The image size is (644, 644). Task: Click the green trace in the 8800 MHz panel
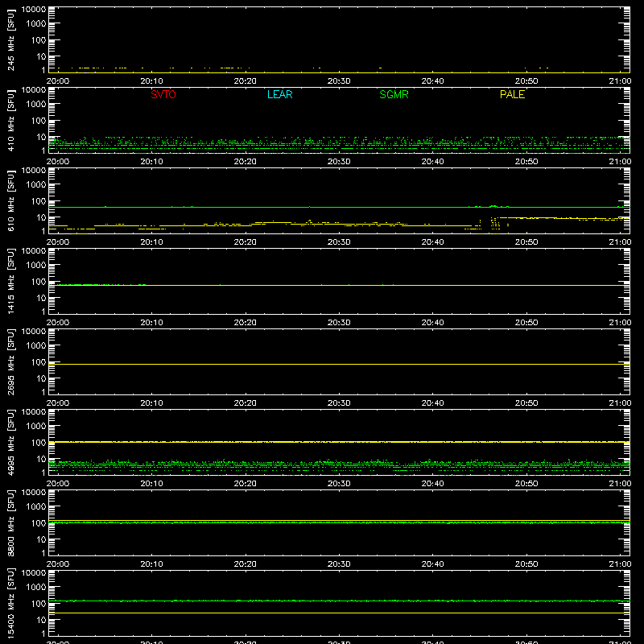(339, 522)
